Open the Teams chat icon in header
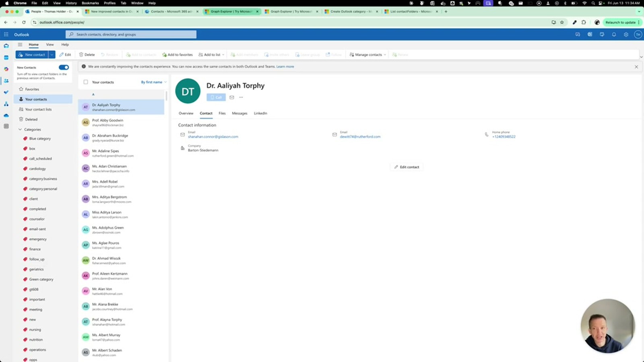The image size is (644, 362). [578, 35]
